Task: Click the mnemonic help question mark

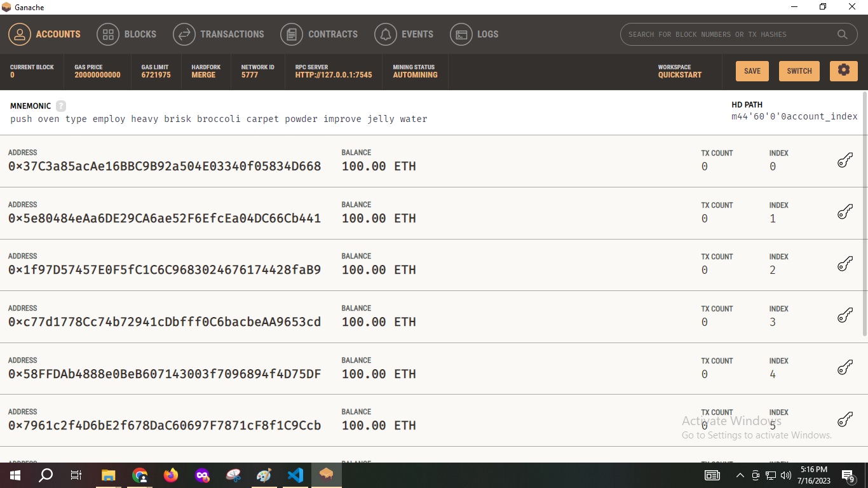Action: (x=60, y=106)
